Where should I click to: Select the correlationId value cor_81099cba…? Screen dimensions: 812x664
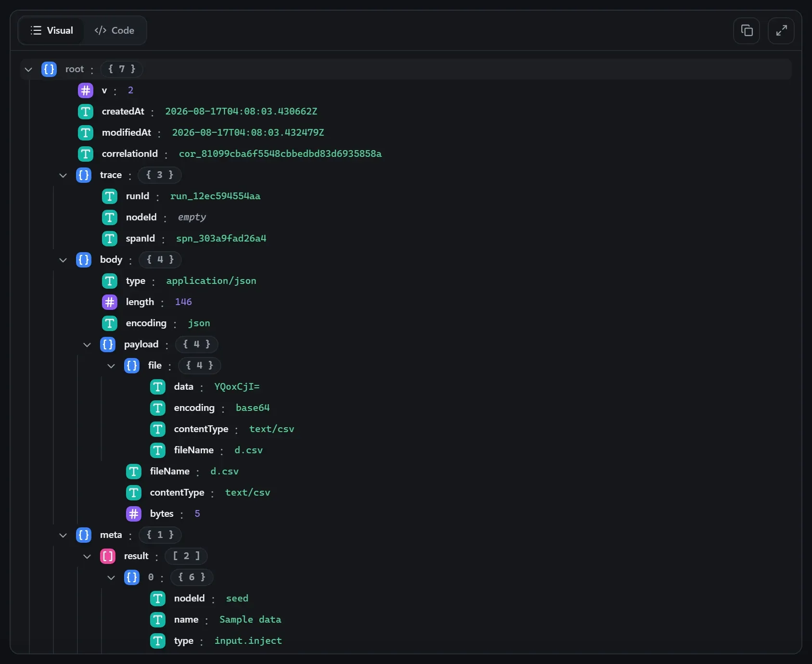[x=280, y=154]
